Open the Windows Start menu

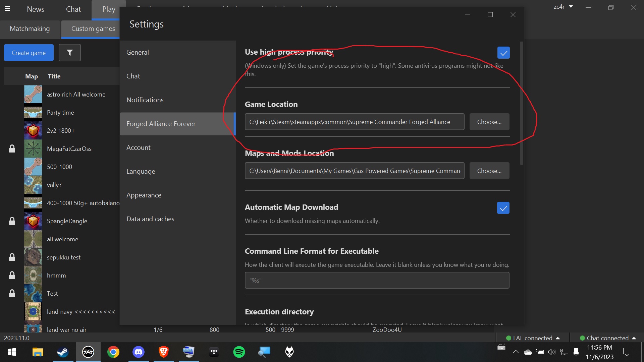(x=12, y=352)
